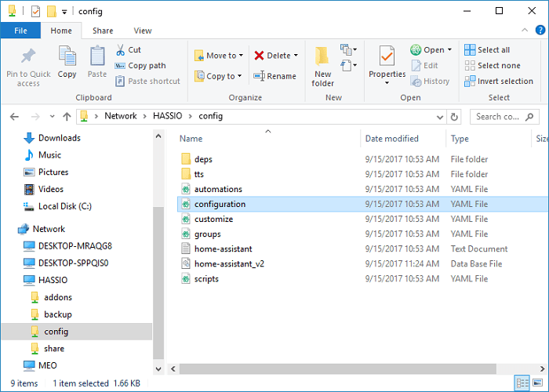The image size is (549, 392).
Task: Click Copy path button
Action: coord(147,66)
